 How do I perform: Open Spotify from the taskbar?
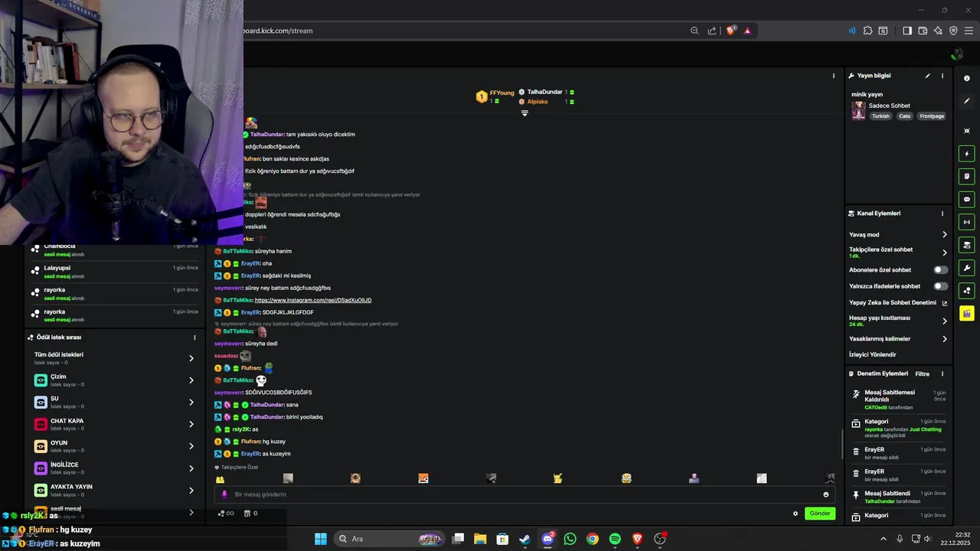click(x=615, y=539)
